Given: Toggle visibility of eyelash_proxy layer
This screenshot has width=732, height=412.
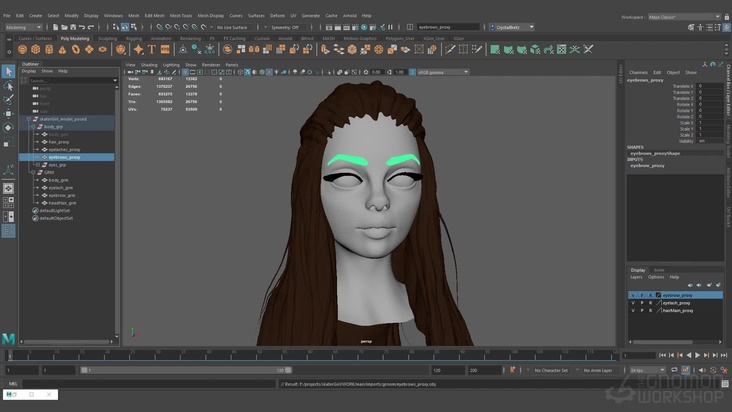Looking at the screenshot, I should [632, 303].
